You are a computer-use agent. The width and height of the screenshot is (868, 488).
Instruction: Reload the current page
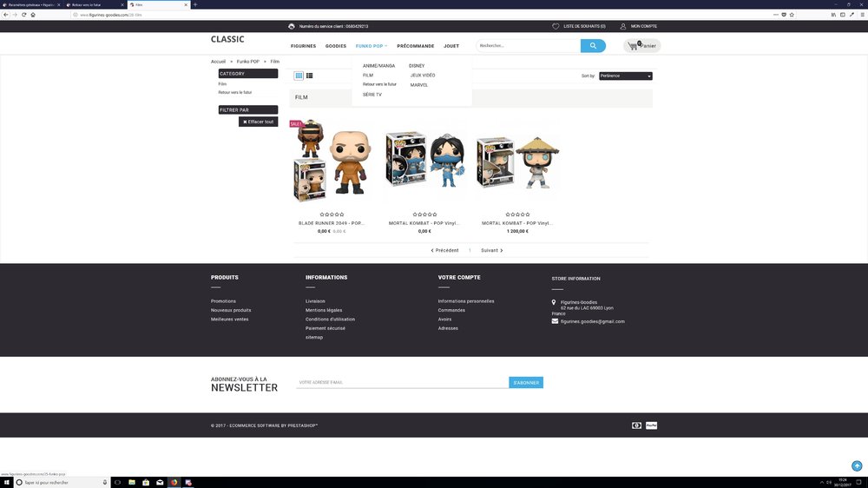click(x=23, y=15)
